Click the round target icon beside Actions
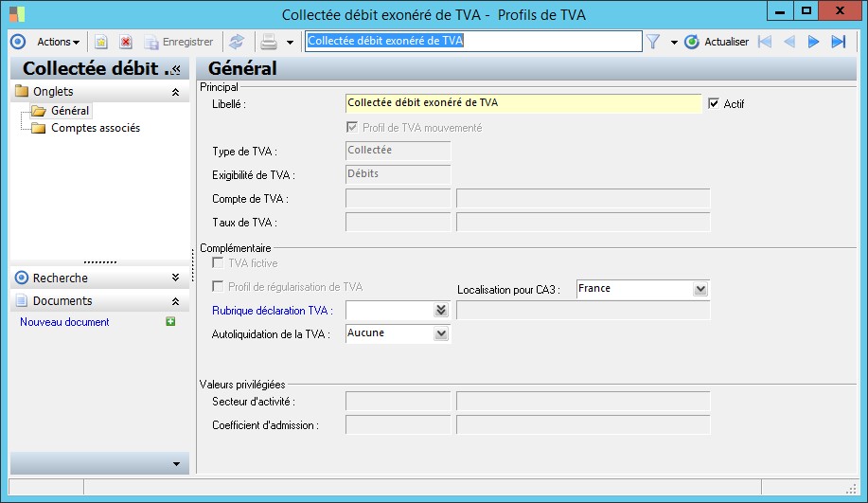Screen dimensions: 868x503 point(18,42)
